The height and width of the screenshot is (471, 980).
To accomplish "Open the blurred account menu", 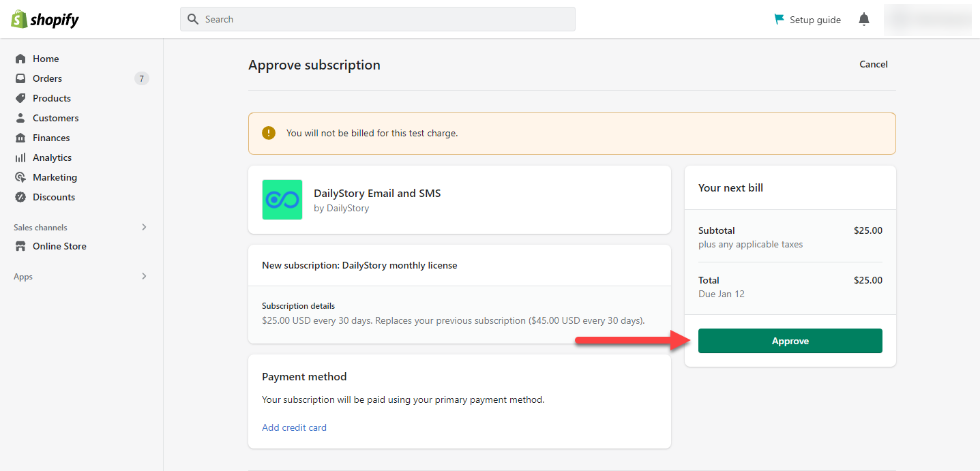I will tap(927, 19).
